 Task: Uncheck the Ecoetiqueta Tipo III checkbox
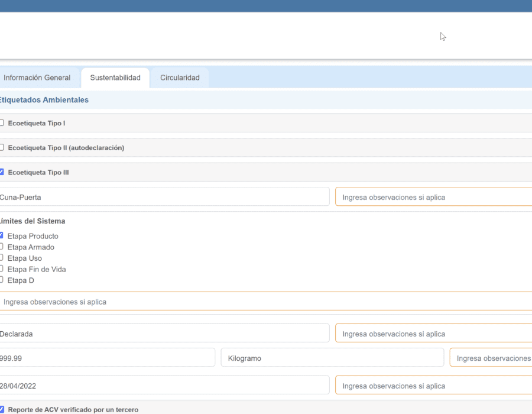click(2, 172)
